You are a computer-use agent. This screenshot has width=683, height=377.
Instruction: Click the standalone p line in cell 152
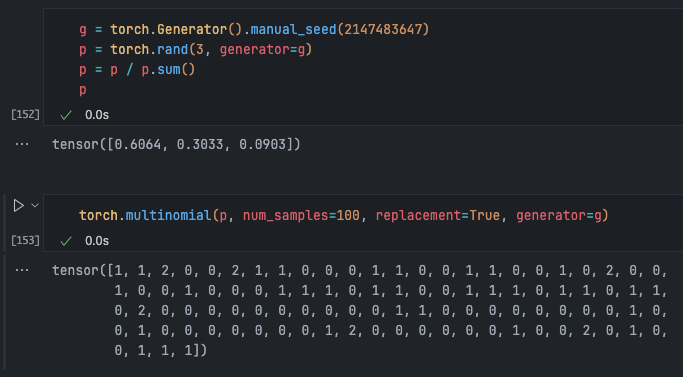pyautogui.click(x=83, y=90)
